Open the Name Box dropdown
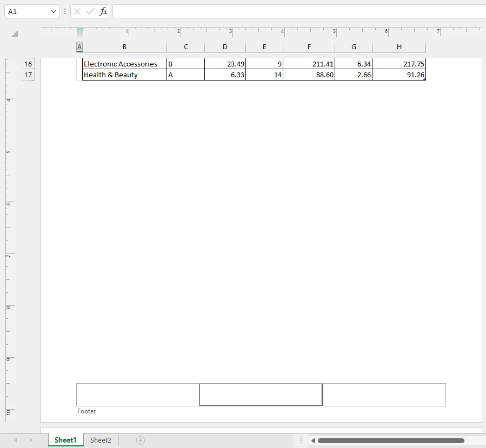This screenshot has height=448, width=486. pos(53,11)
